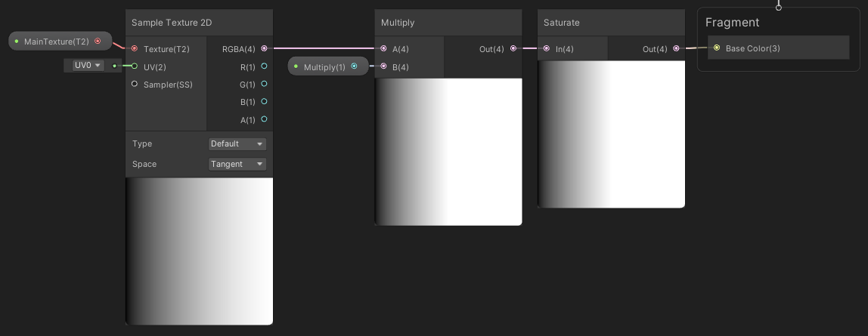Click the A(1) output port
Screen dimensions: 868x336
coord(264,119)
